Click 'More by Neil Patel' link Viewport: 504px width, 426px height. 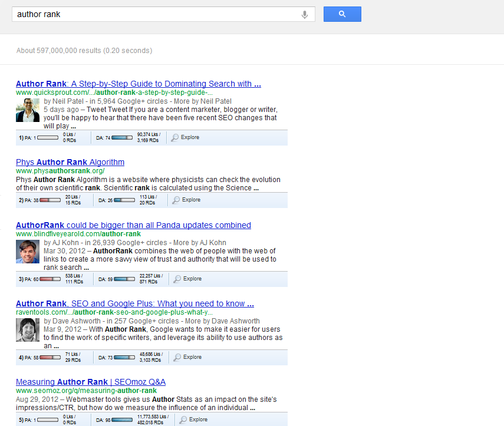pos(203,101)
